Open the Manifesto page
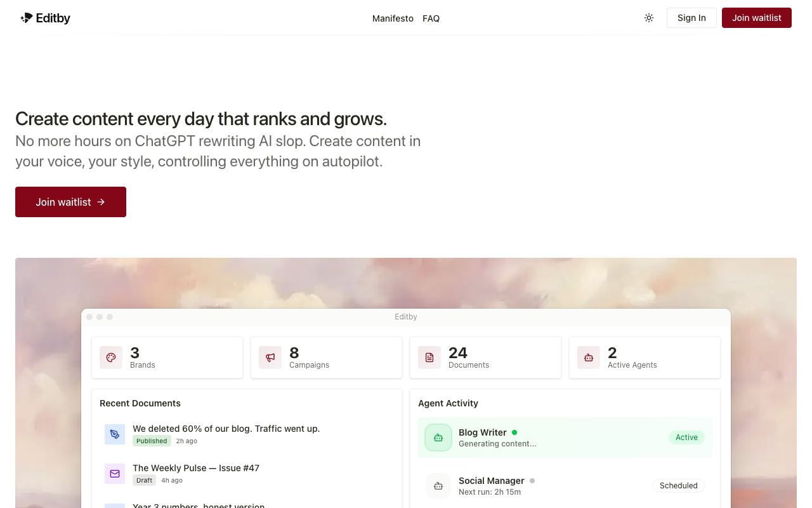The image size is (812, 508). pyautogui.click(x=393, y=18)
